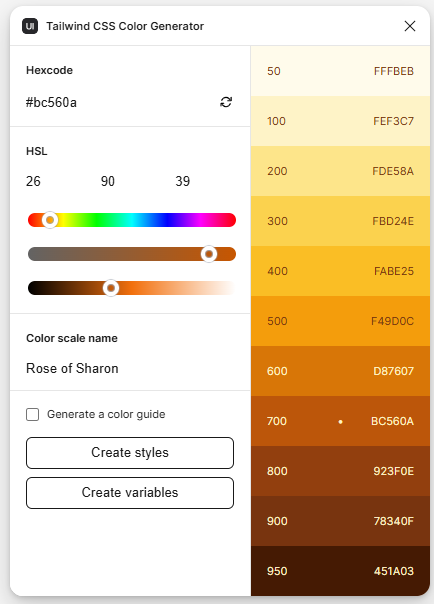Click the Create variables button
The height and width of the screenshot is (604, 434).
130,493
